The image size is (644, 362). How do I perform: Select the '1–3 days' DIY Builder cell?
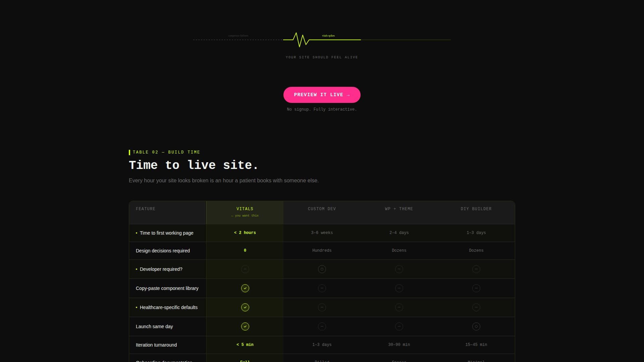476,233
